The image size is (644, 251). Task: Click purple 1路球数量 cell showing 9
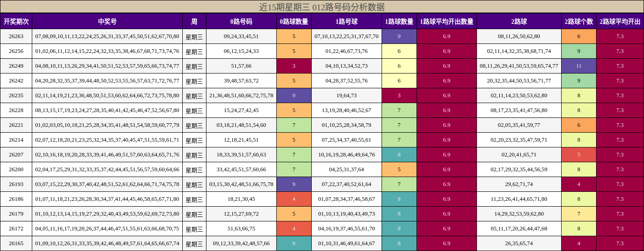(399, 36)
